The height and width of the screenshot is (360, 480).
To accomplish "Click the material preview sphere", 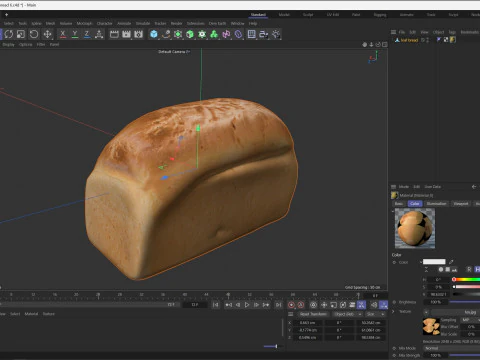I will coord(415,229).
